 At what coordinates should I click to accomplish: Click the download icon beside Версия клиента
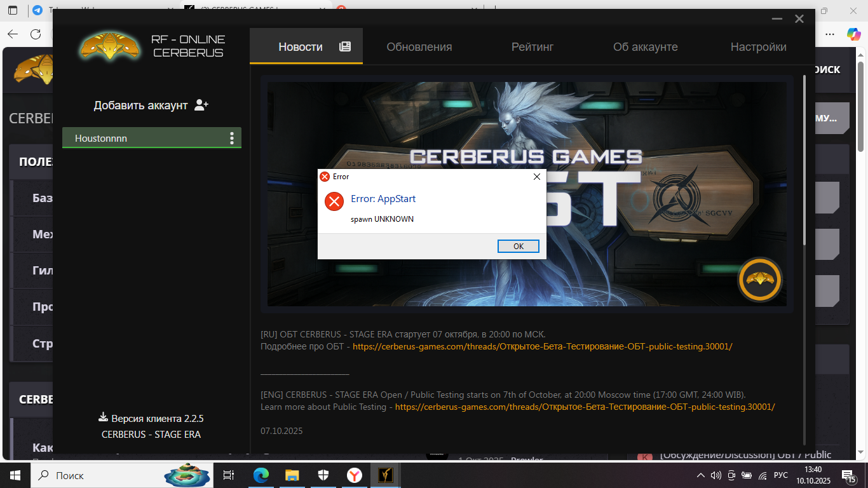tap(103, 417)
